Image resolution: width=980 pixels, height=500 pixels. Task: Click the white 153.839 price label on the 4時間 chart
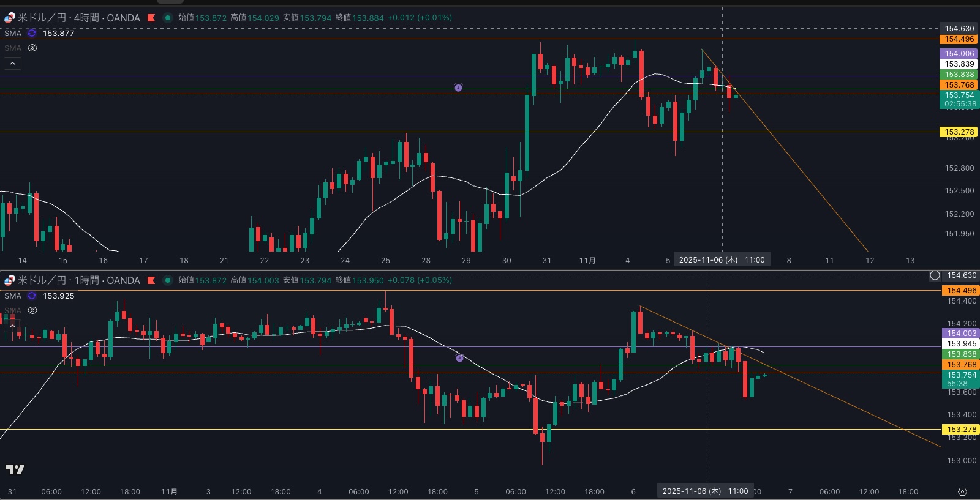[959, 64]
